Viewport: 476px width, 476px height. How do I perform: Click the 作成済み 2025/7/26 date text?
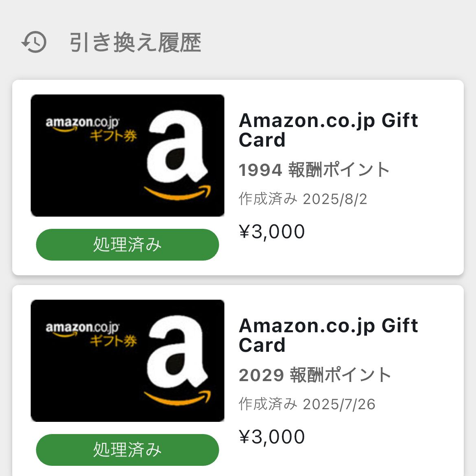[307, 404]
